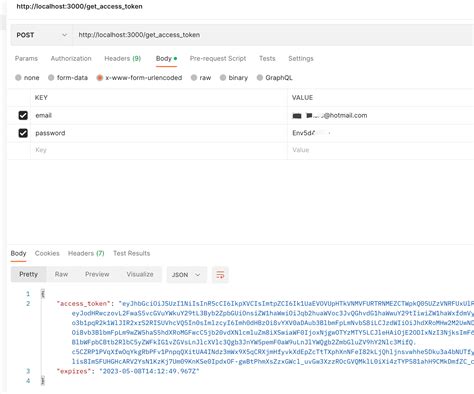Click the password key cell
This screenshot has width=474, height=394.
click(159, 133)
